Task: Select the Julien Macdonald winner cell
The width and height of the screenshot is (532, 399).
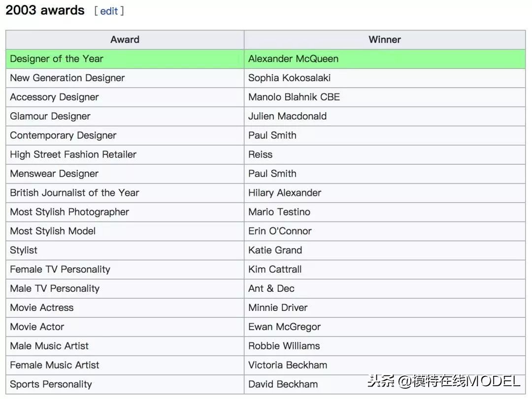Action: (287, 117)
